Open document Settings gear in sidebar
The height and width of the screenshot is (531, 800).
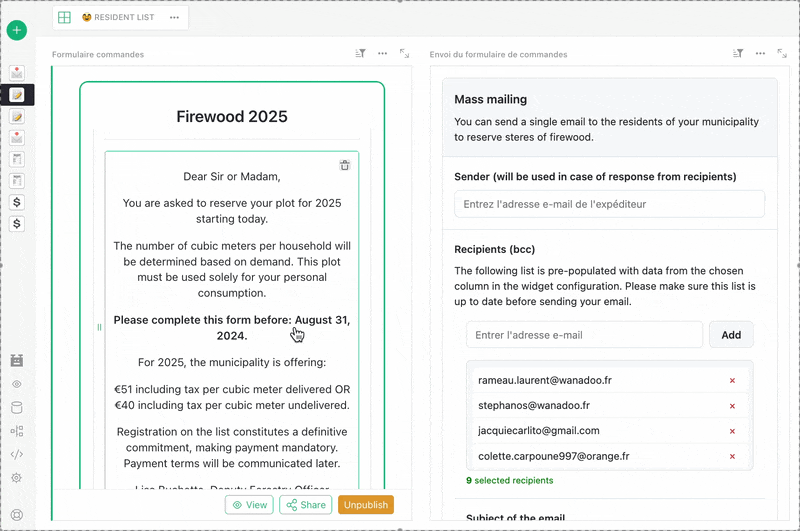[17, 478]
